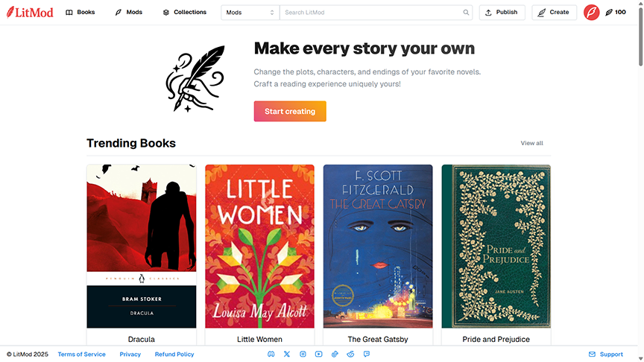This screenshot has width=644, height=362.
Task: Open the red feather profile avatar
Action: (x=591, y=13)
